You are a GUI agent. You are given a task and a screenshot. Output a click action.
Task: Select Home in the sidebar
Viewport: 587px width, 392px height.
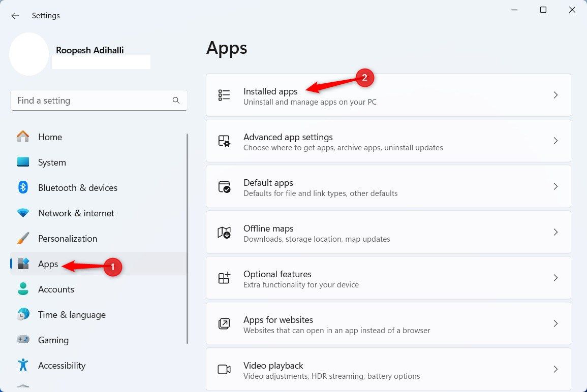98,137
